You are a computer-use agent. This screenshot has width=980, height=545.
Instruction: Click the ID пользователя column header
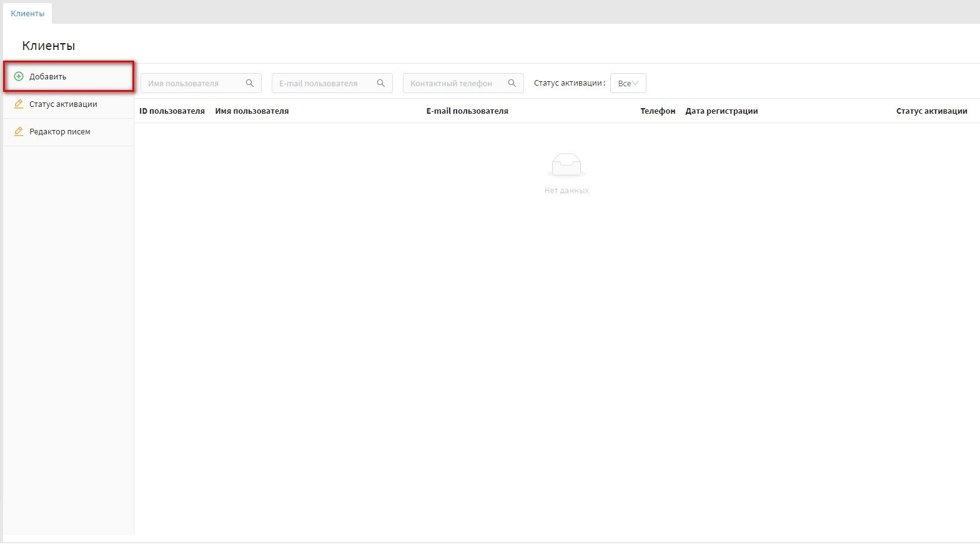172,111
